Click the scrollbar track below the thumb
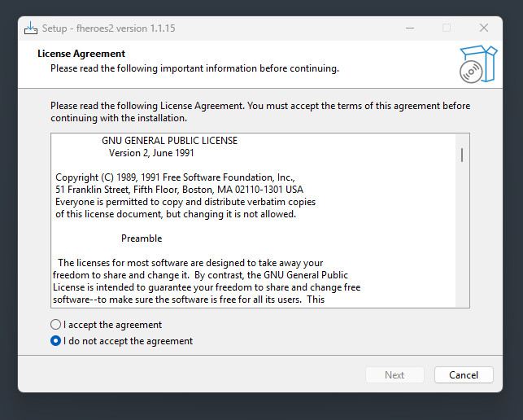This screenshot has width=523, height=420. coord(462,234)
